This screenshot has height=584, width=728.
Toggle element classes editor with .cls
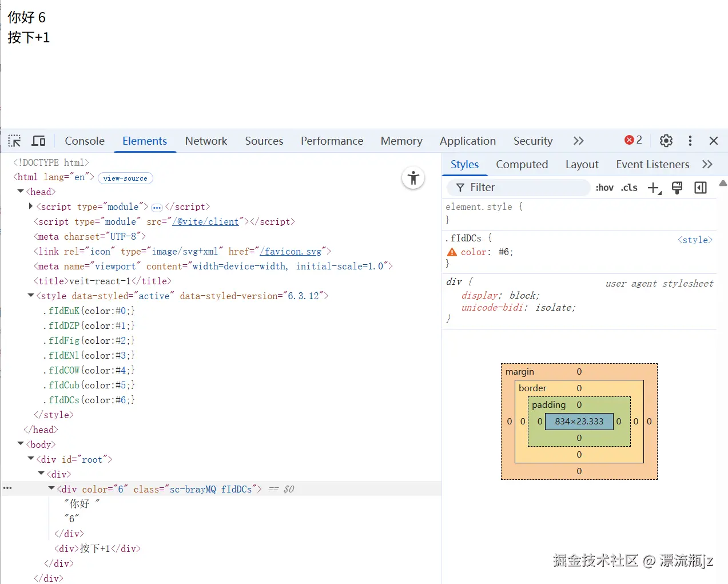[629, 188]
